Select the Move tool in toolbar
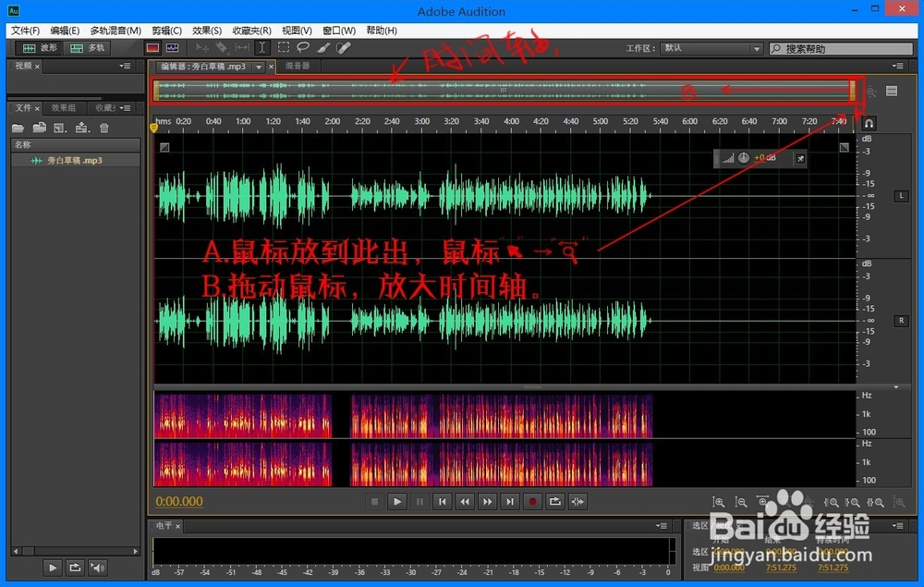Viewport: 924px width, 587px height. 201,48
